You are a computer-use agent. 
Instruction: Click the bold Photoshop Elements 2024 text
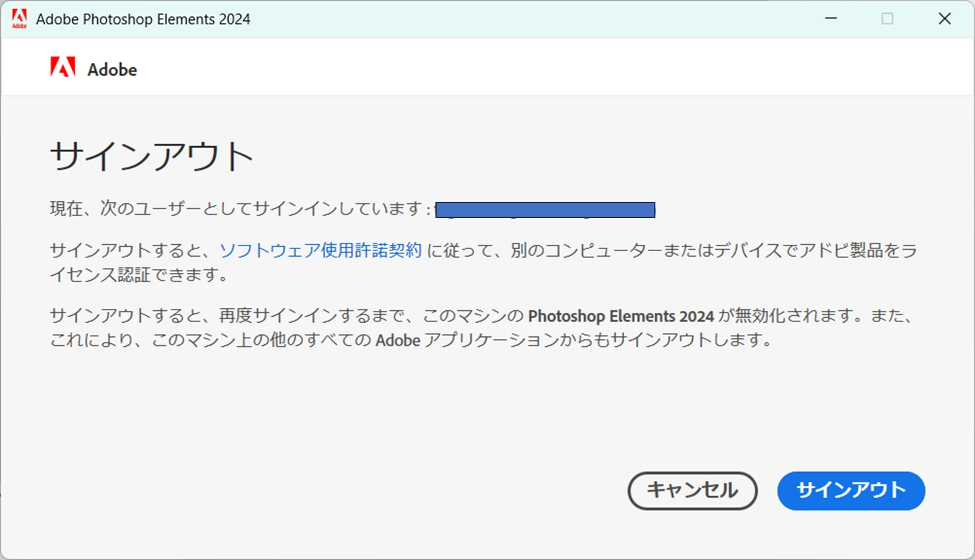[621, 316]
